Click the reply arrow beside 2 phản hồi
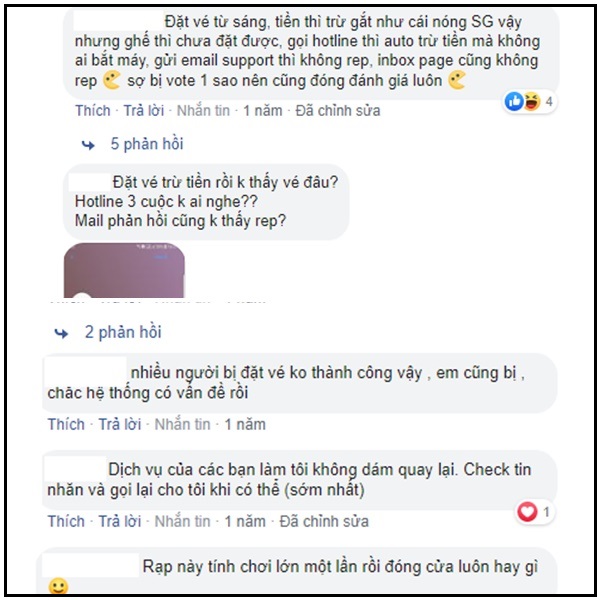This screenshot has width=600, height=600. (x=61, y=333)
